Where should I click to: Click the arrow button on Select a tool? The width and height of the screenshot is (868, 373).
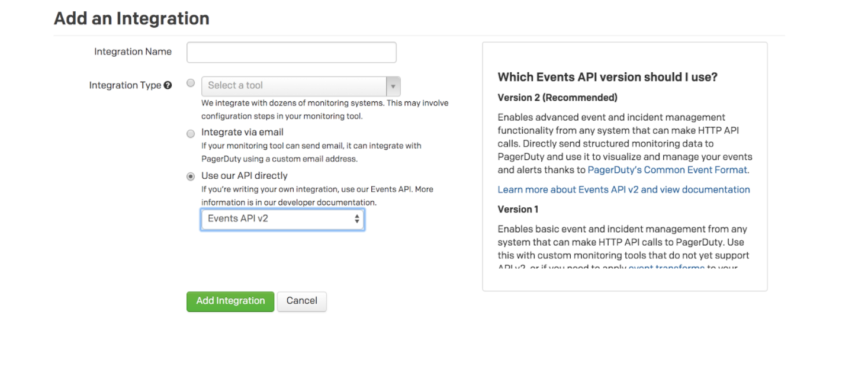[393, 86]
